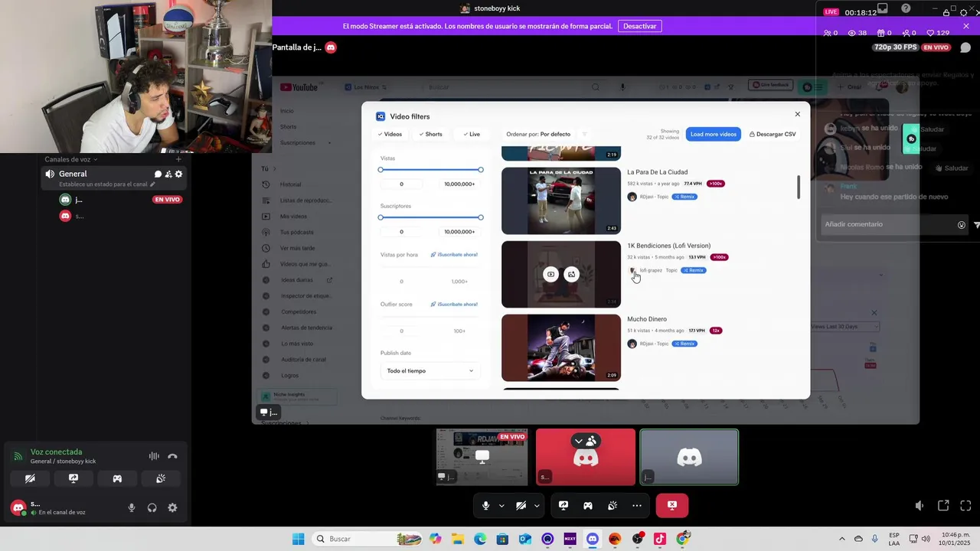Click share screen icon in call bar
The width and height of the screenshot is (980, 551).
coord(563,506)
